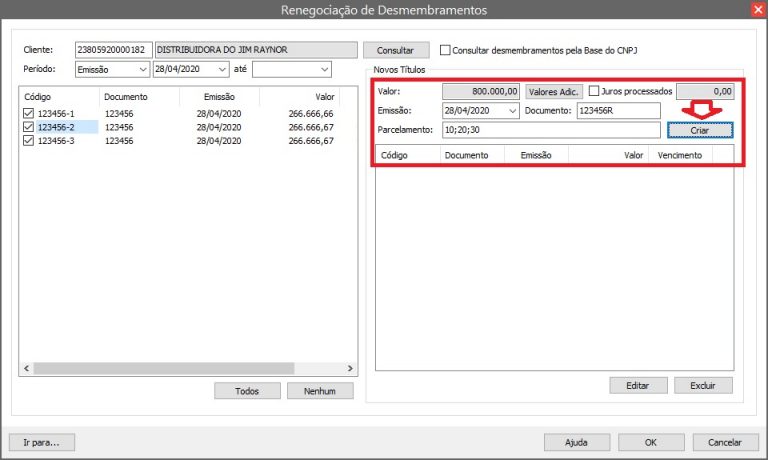Click the Valor field showing 800.000,00
The height and width of the screenshot is (460, 768).
(x=480, y=92)
